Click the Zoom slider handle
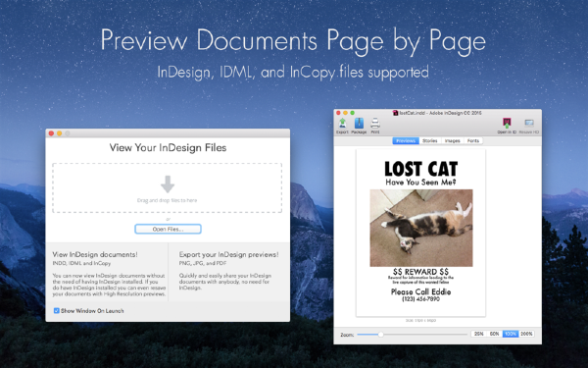Viewport: 588px width, 368px height. 380,335
